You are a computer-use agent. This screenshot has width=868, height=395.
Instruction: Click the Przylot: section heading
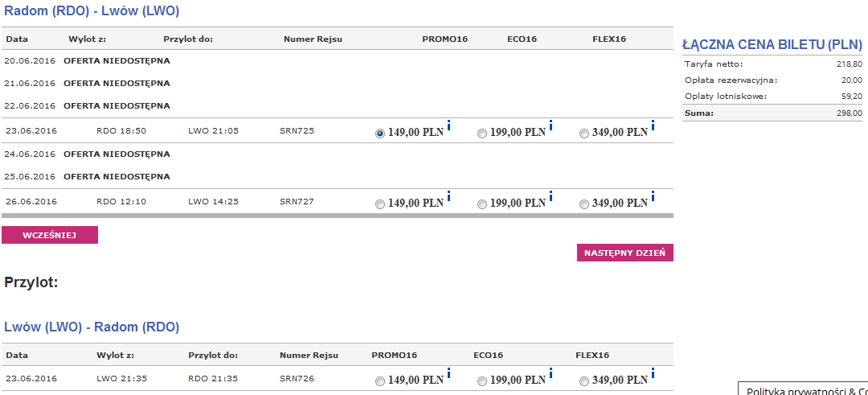pos(31,282)
